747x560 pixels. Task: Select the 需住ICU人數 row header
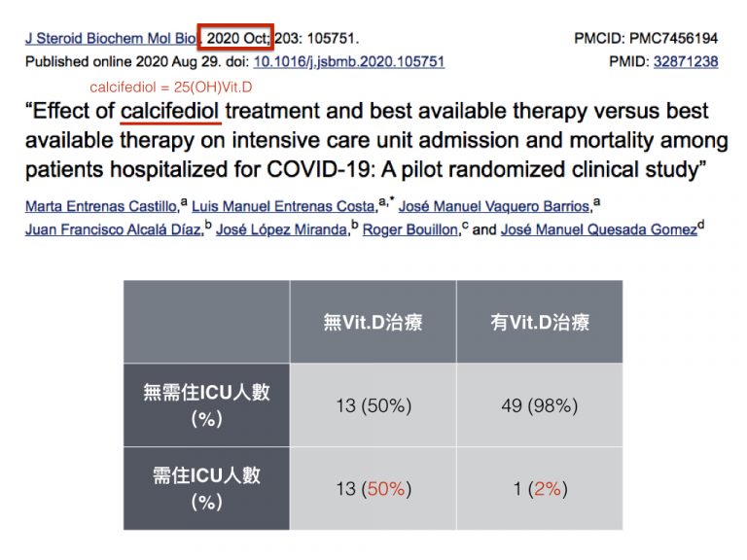(x=206, y=489)
